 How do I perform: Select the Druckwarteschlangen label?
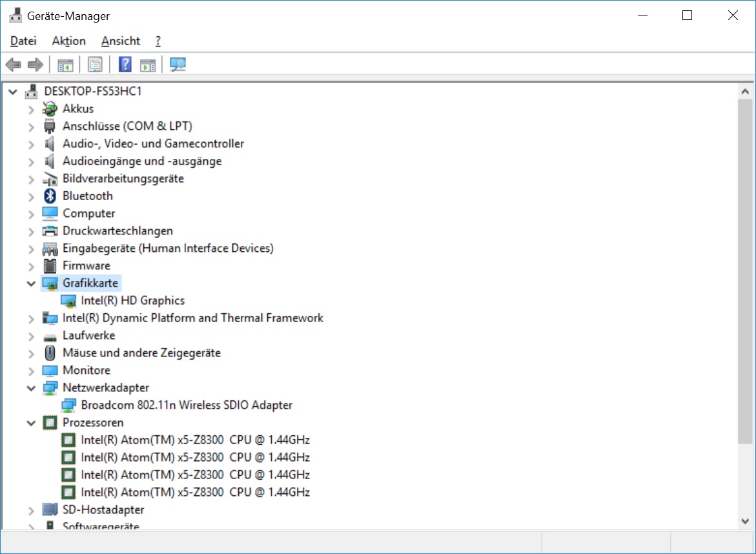pos(117,231)
